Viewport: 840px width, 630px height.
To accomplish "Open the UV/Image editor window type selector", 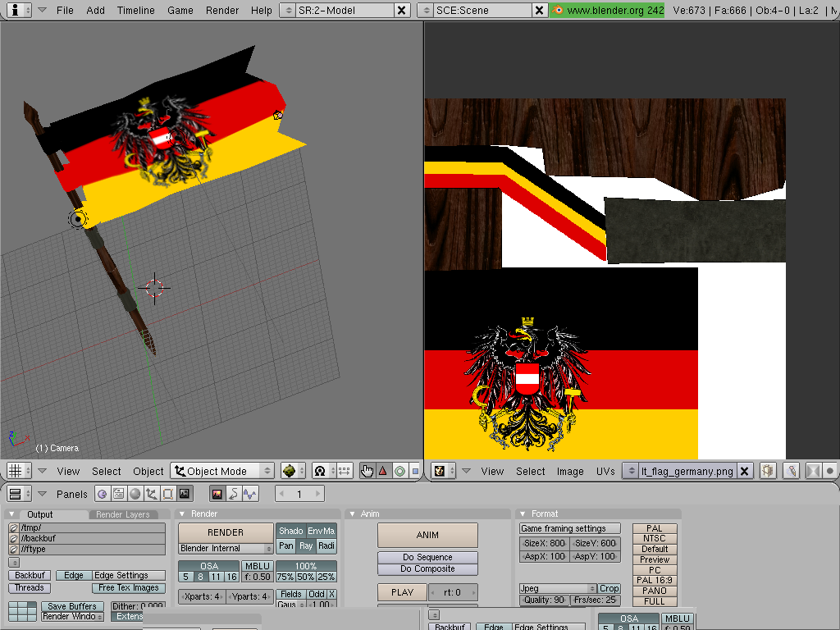I will coord(444,471).
